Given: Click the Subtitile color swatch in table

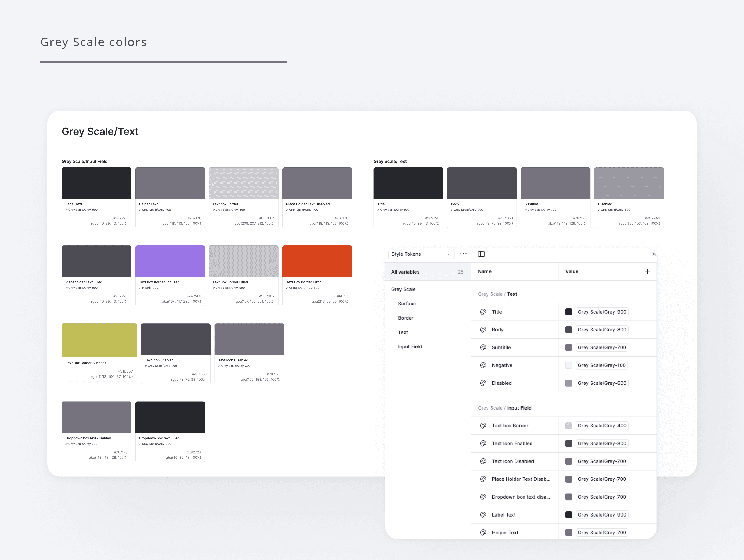Looking at the screenshot, I should [569, 347].
